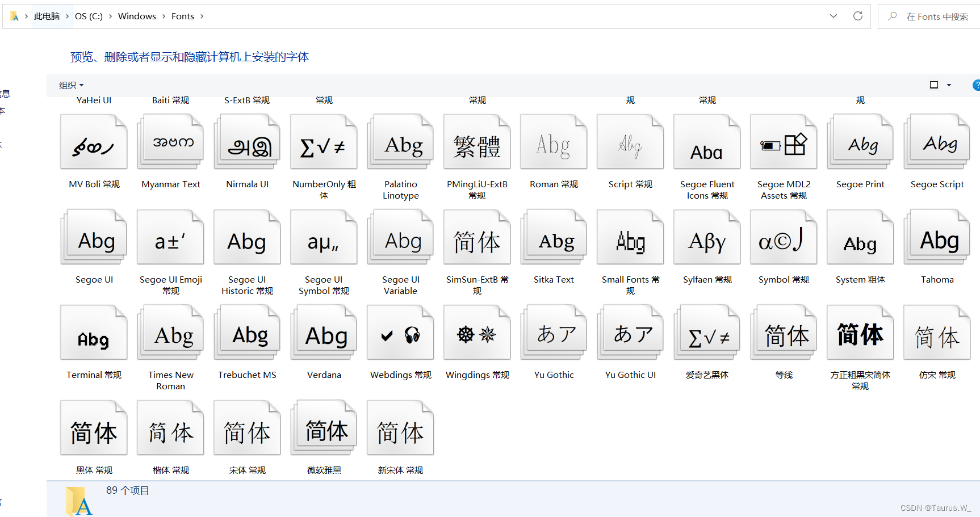Open the Nirmala UI font family
The width and height of the screenshot is (980, 517).
tap(247, 142)
